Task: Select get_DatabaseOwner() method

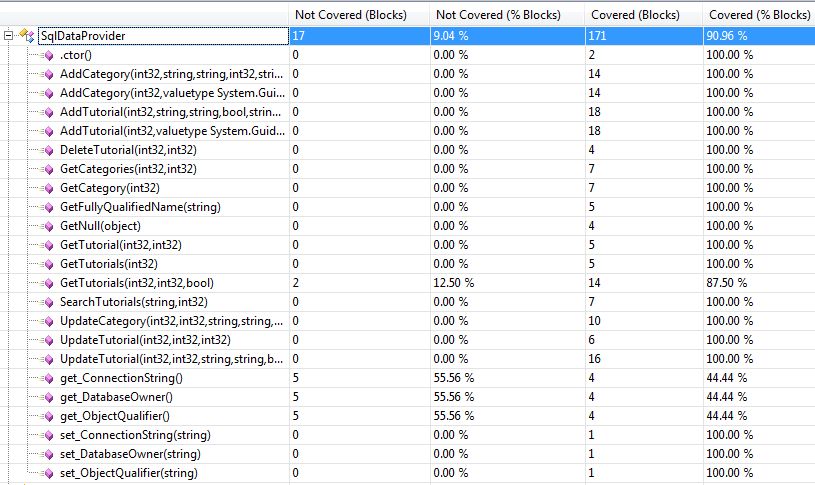Action: click(x=116, y=397)
